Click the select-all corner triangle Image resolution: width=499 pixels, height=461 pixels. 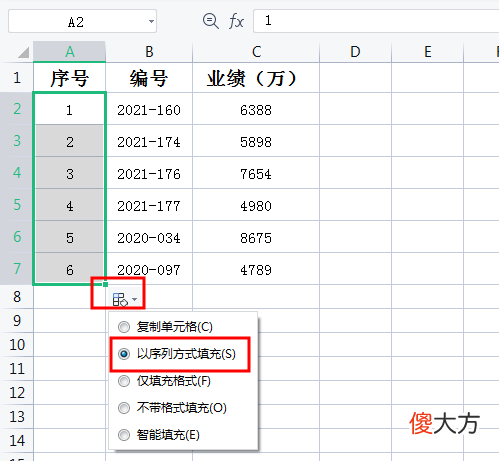pos(23,52)
